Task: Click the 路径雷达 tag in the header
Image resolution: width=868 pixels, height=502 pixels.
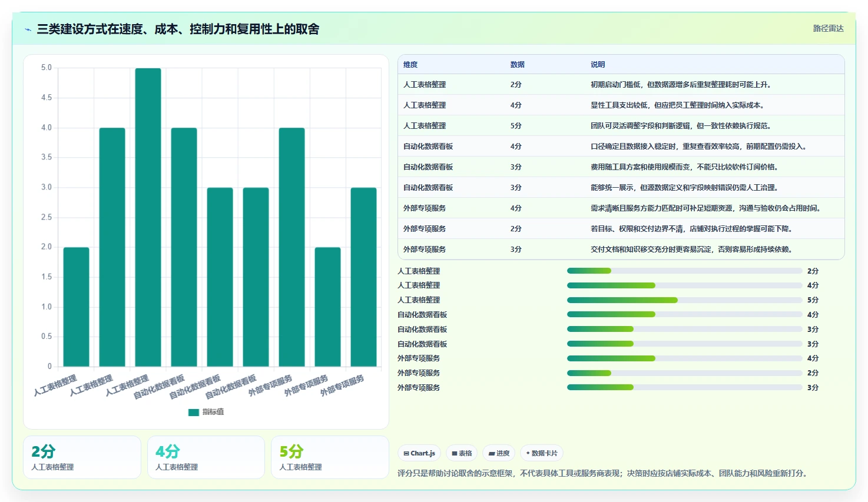Action: (x=828, y=28)
